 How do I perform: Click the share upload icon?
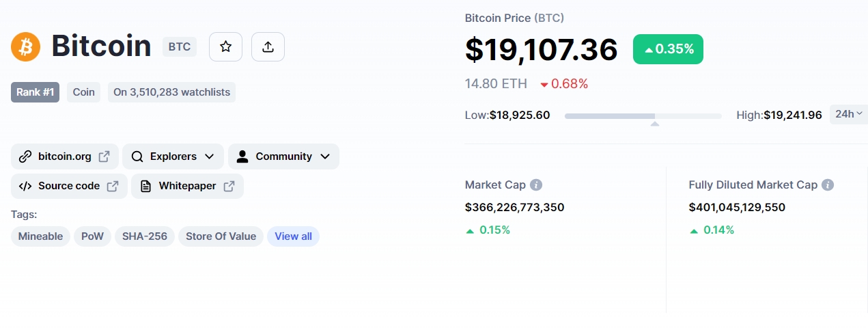[x=268, y=46]
